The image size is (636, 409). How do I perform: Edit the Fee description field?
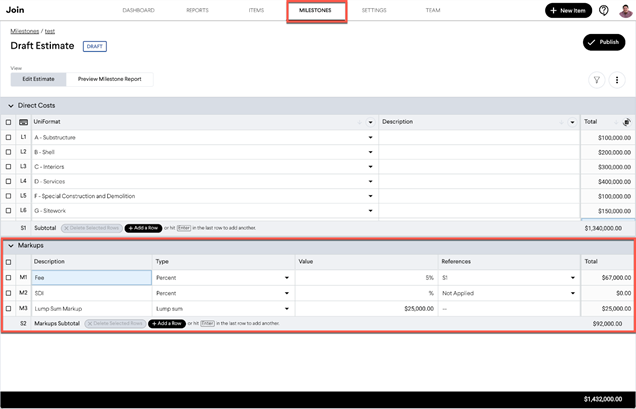tap(92, 278)
